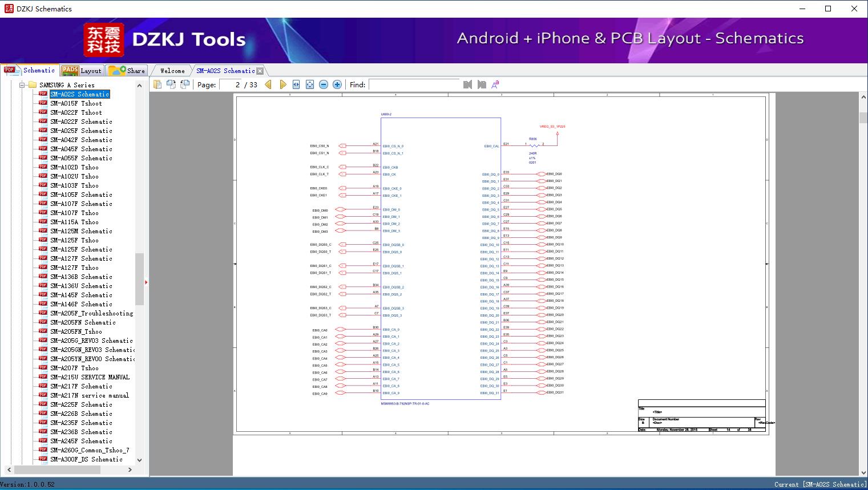
Task: Switch to the PADS Layout tab
Action: (82, 70)
